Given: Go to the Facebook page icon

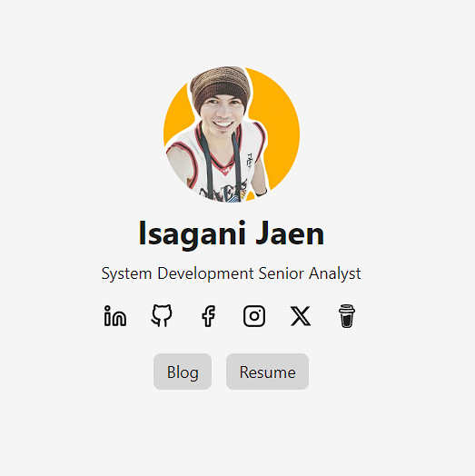Looking at the screenshot, I should pyautogui.click(x=209, y=316).
